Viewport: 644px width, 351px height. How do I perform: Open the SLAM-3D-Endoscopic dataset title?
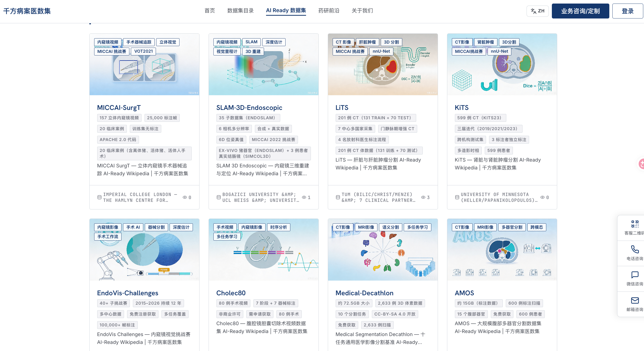tap(249, 108)
